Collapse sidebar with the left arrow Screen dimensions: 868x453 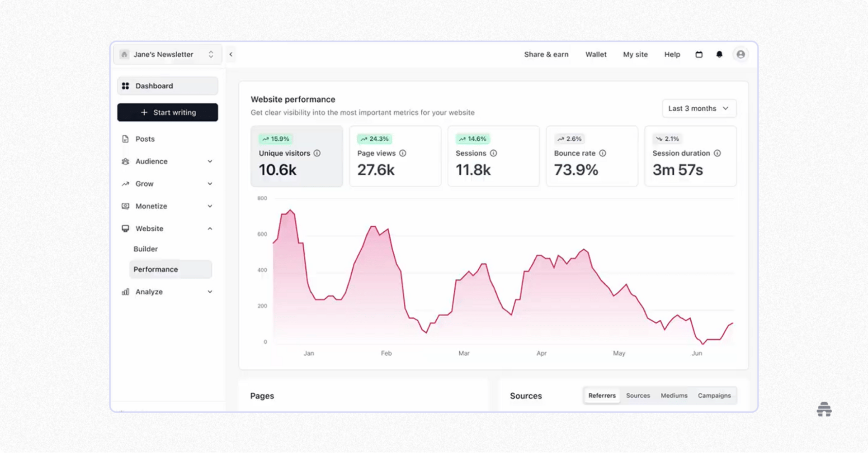coord(231,54)
